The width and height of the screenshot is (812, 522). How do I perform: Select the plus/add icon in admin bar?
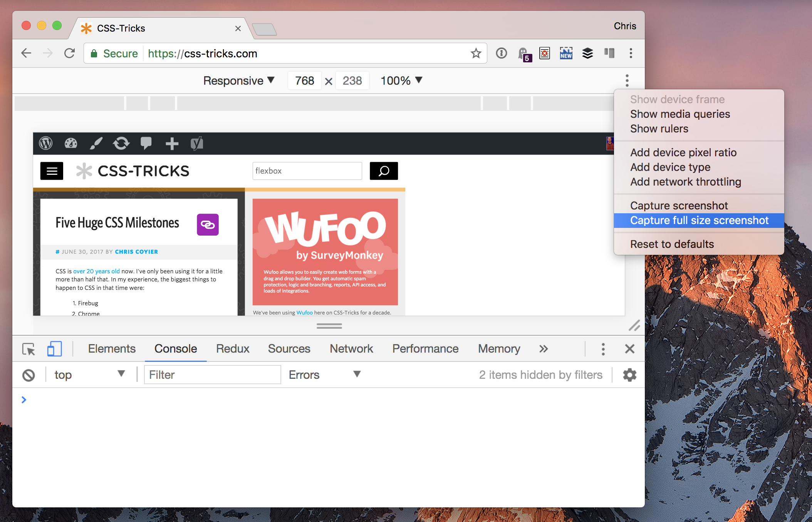pos(172,145)
